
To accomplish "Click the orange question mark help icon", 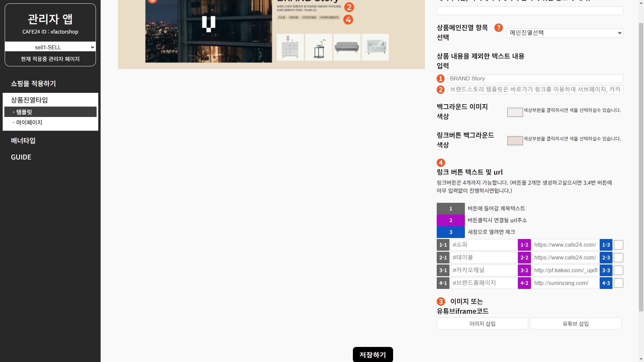I will pos(498,28).
